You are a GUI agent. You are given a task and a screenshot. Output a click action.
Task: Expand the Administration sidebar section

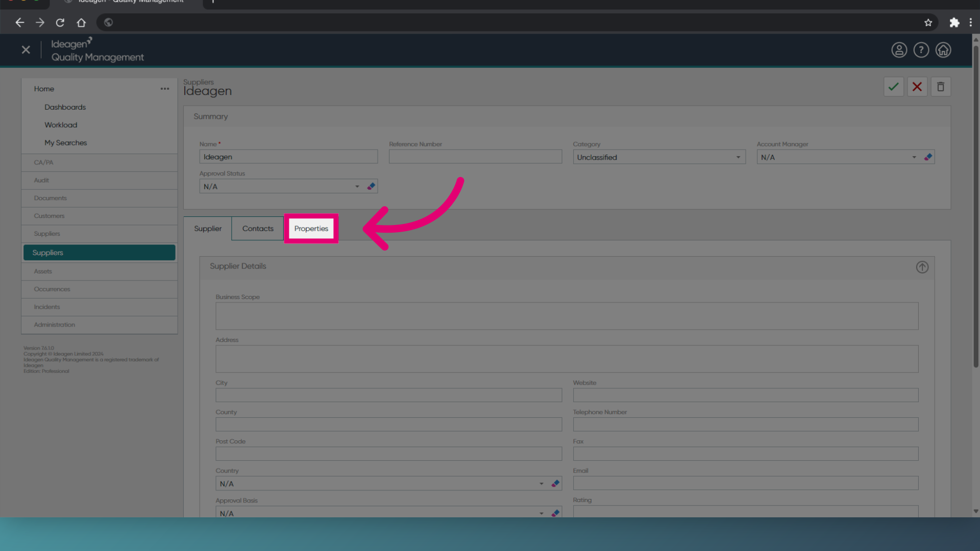click(100, 325)
